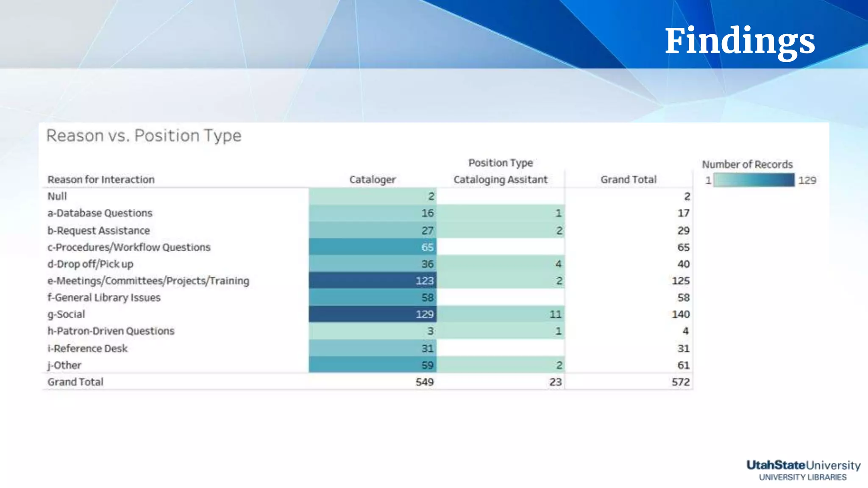Click the Utah State University Libraries logo

tap(803, 470)
